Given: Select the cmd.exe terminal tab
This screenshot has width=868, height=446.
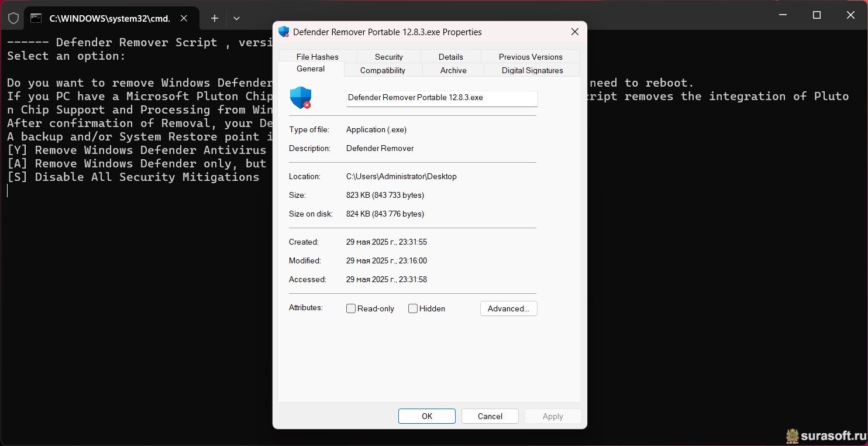Looking at the screenshot, I should click(x=111, y=18).
